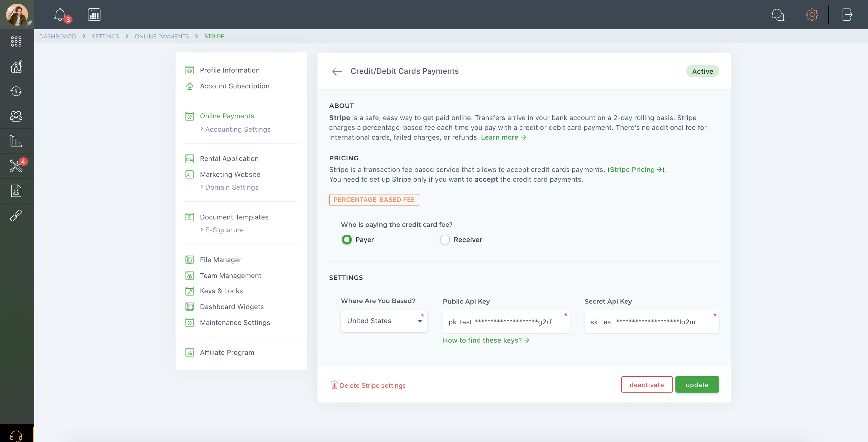The height and width of the screenshot is (442, 868).
Task: Click the trash icon for Delete Stripe settings
Action: (334, 385)
